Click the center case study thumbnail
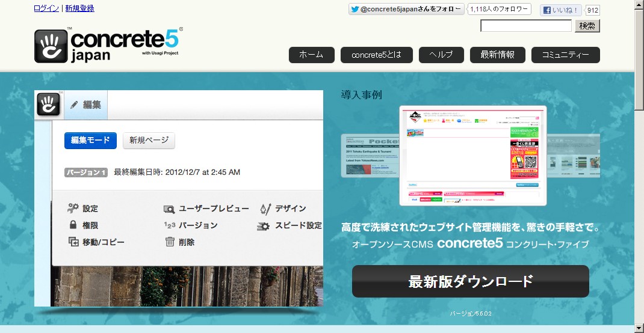The image size is (644, 333). [x=472, y=156]
